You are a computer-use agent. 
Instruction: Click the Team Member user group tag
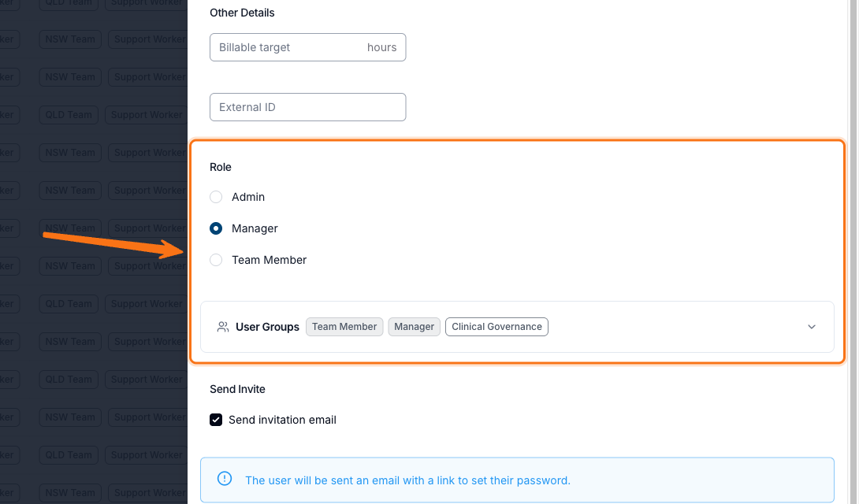click(x=344, y=327)
